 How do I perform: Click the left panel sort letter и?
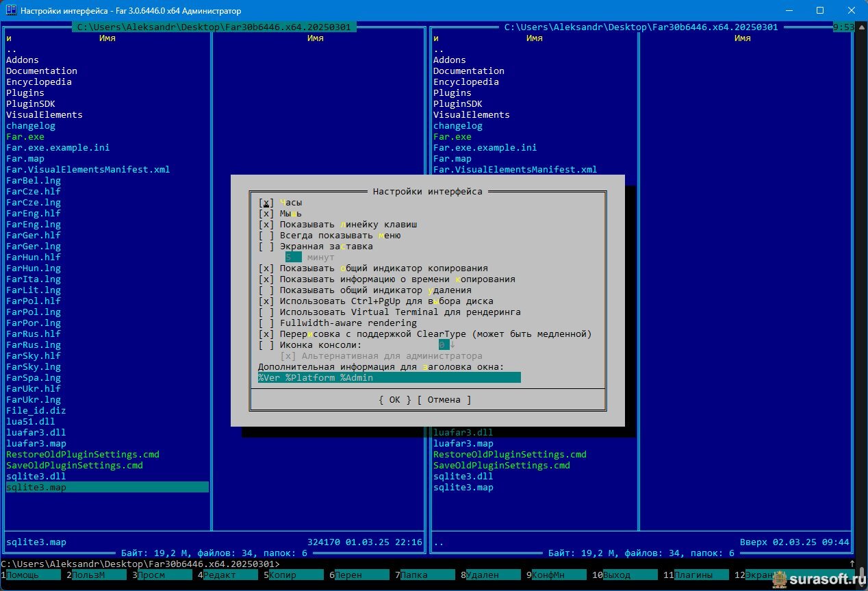tap(9, 38)
